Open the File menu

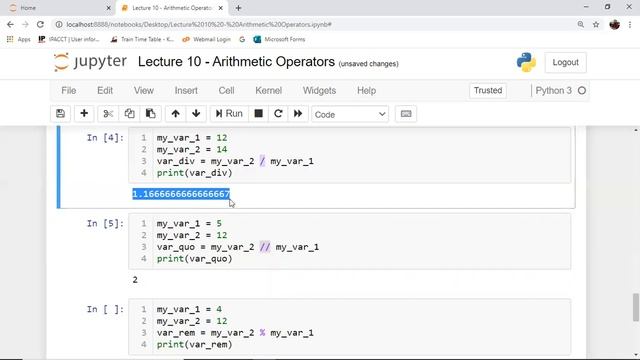tap(69, 91)
